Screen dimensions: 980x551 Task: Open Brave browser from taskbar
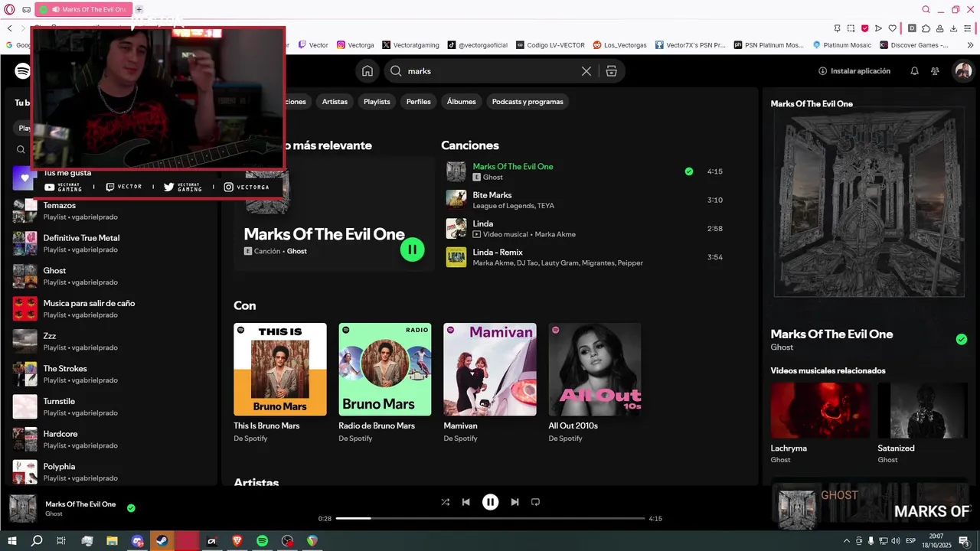237,540
